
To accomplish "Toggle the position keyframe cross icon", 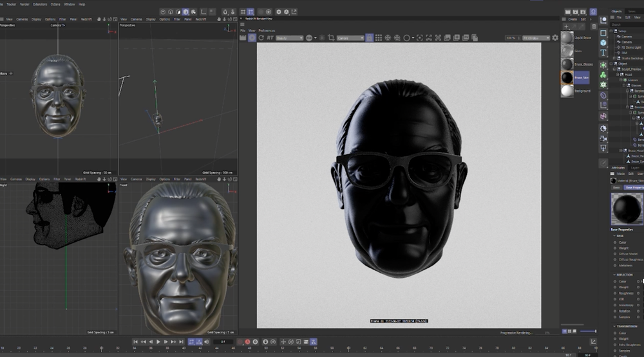I will click(283, 342).
